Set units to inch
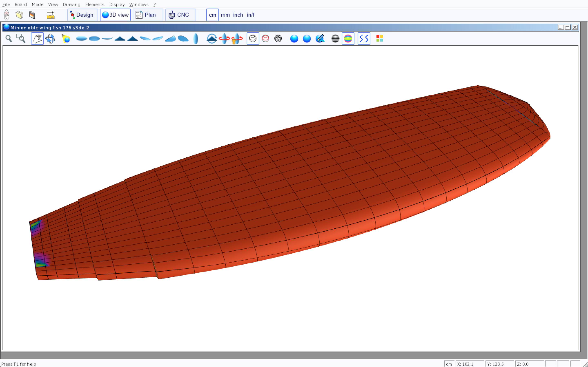The width and height of the screenshot is (588, 367). click(238, 15)
